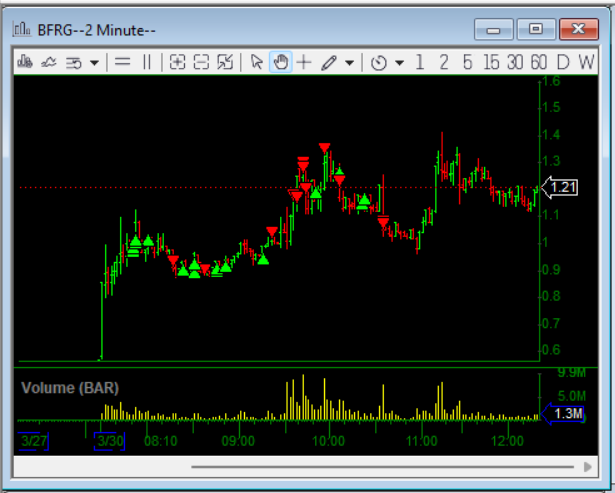Select the pencil drawing tool
Screen dimensions: 615x493
click(x=329, y=62)
